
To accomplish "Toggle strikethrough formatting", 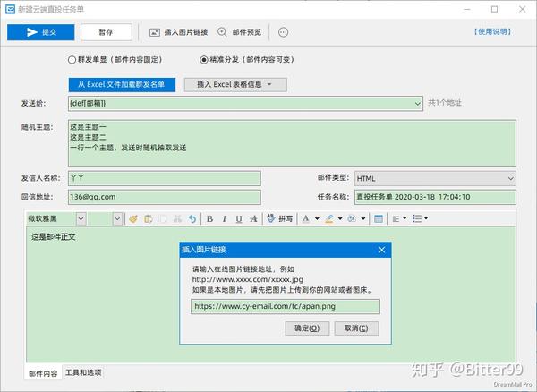I will click(x=253, y=218).
